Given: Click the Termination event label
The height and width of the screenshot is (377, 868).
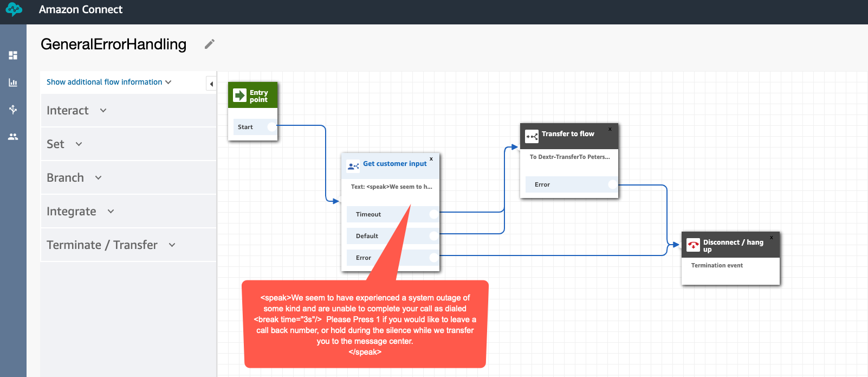Looking at the screenshot, I should click(x=717, y=265).
